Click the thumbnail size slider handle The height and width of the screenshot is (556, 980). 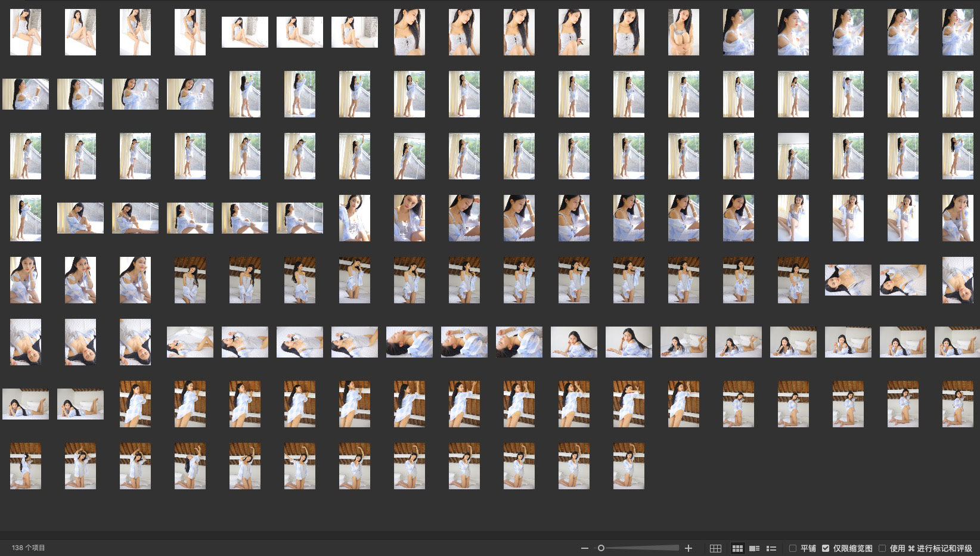[601, 548]
